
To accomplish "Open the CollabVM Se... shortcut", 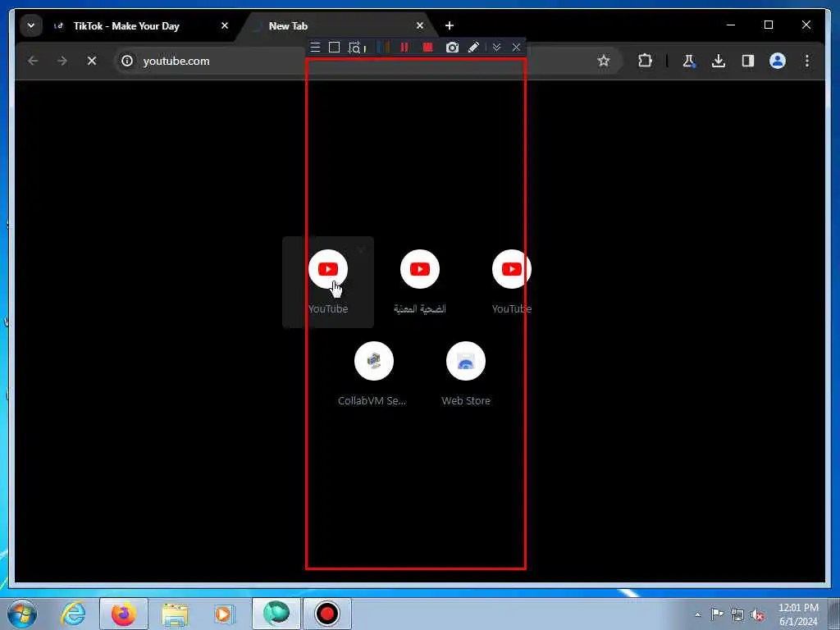I will (x=373, y=373).
